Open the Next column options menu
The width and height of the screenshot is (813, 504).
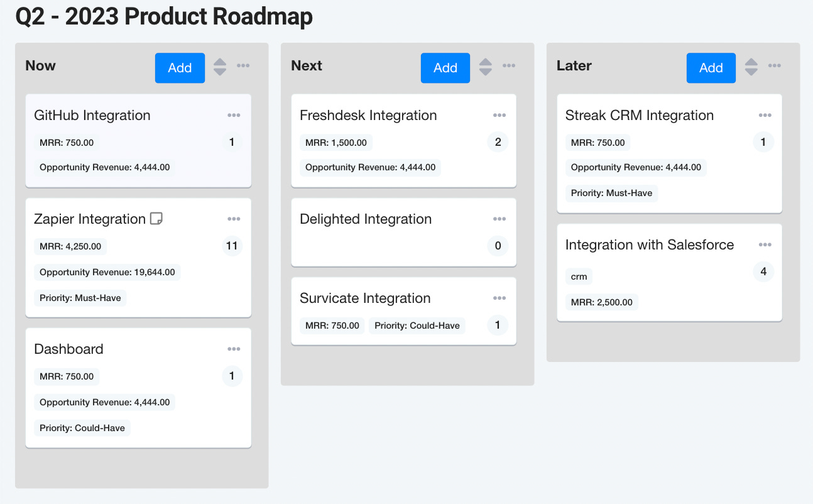pos(509,66)
